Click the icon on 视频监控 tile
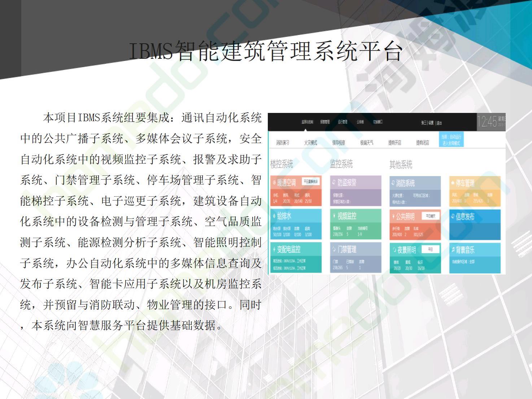Image resolution: width=532 pixels, height=399 pixels. coord(334,216)
